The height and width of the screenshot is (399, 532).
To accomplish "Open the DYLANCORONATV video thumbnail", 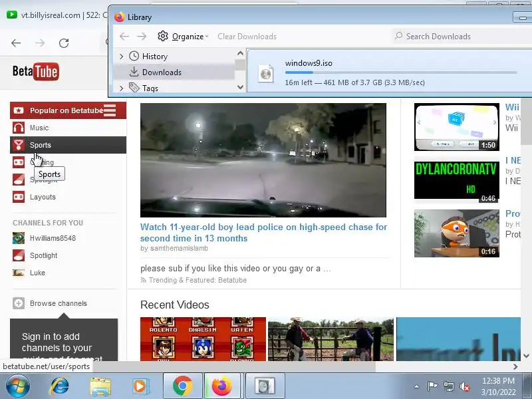I will 457,180.
